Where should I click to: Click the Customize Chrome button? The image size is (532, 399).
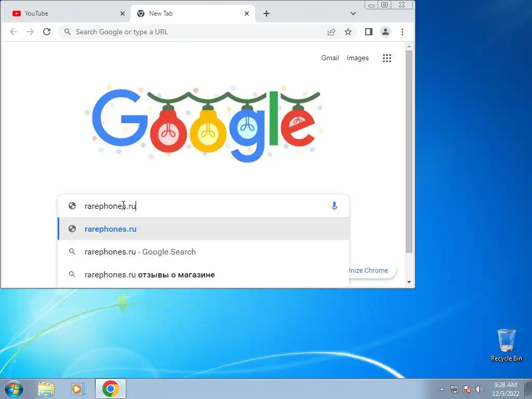(371, 270)
